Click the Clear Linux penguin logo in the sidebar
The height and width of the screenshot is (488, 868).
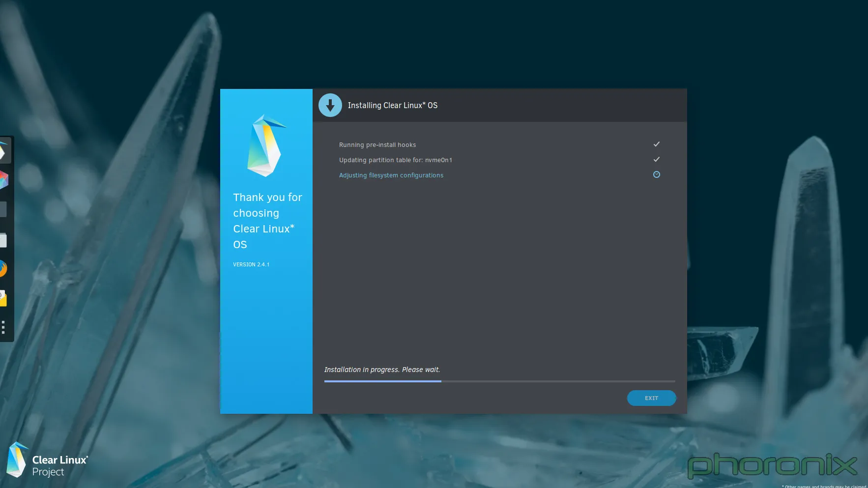(266, 145)
